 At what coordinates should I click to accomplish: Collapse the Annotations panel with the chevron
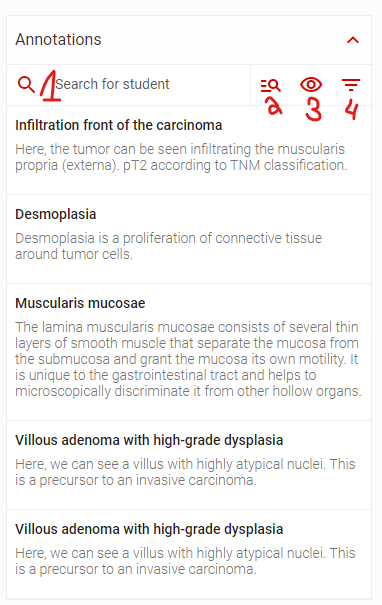coord(353,40)
